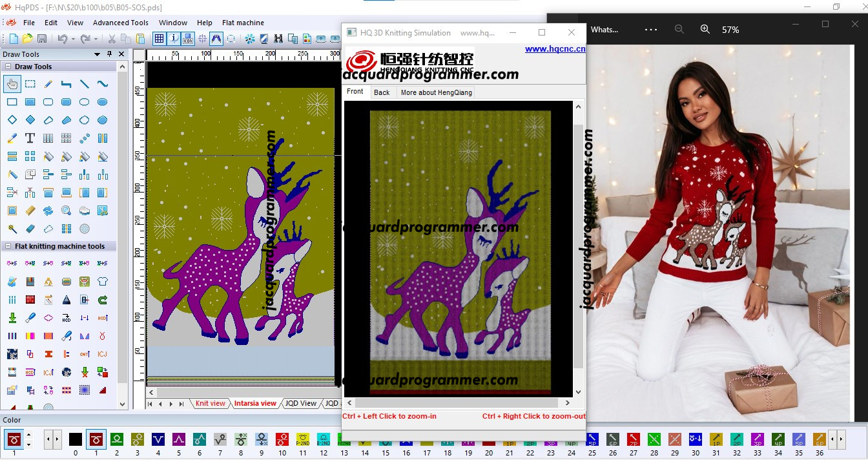Open the Flat machine menu

(x=243, y=23)
